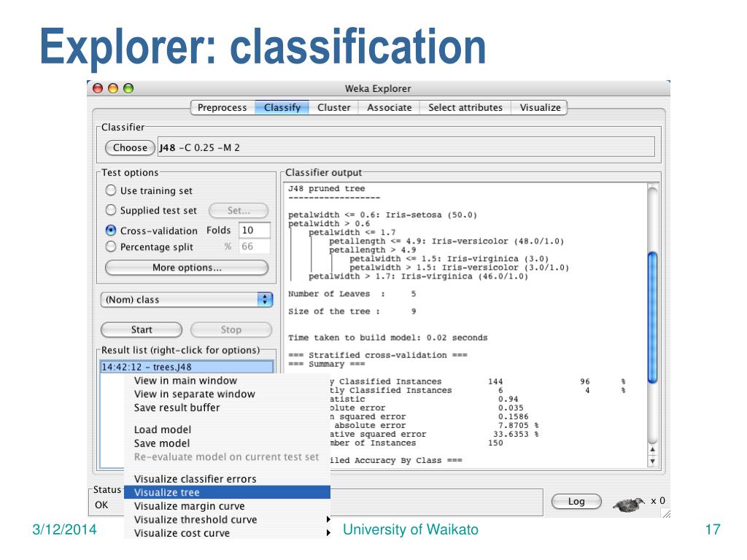This screenshot has width=747, height=560.
Task: Open the Log button
Action: click(x=576, y=502)
